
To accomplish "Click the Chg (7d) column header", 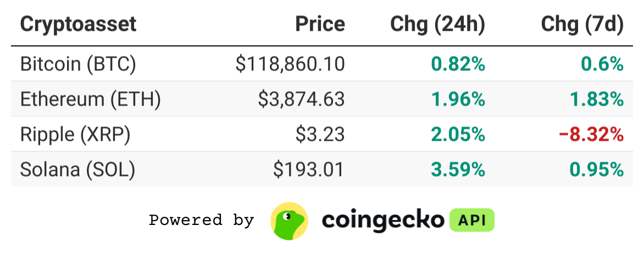I will 582,24.
